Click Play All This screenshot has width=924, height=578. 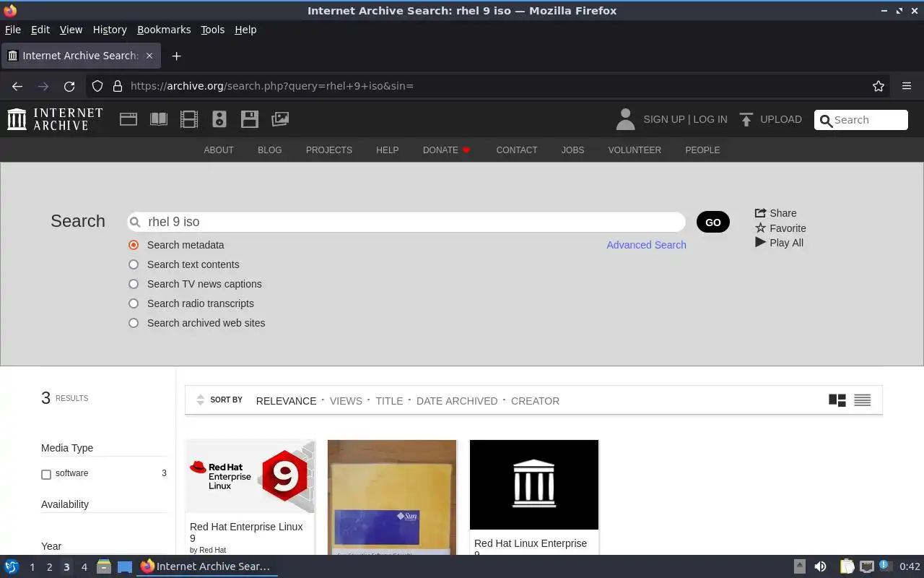(779, 243)
